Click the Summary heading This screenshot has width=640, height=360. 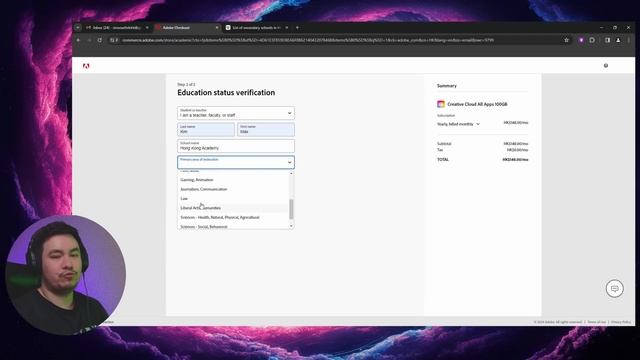coord(447,86)
